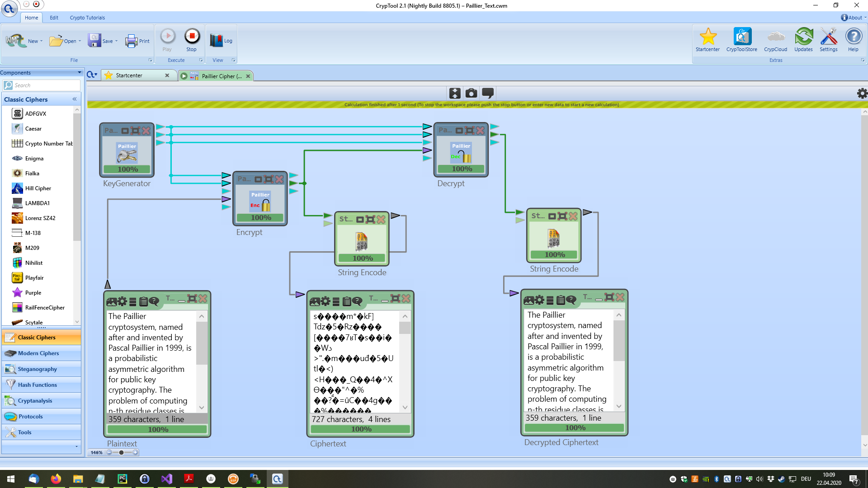Open the Log view

[221, 41]
